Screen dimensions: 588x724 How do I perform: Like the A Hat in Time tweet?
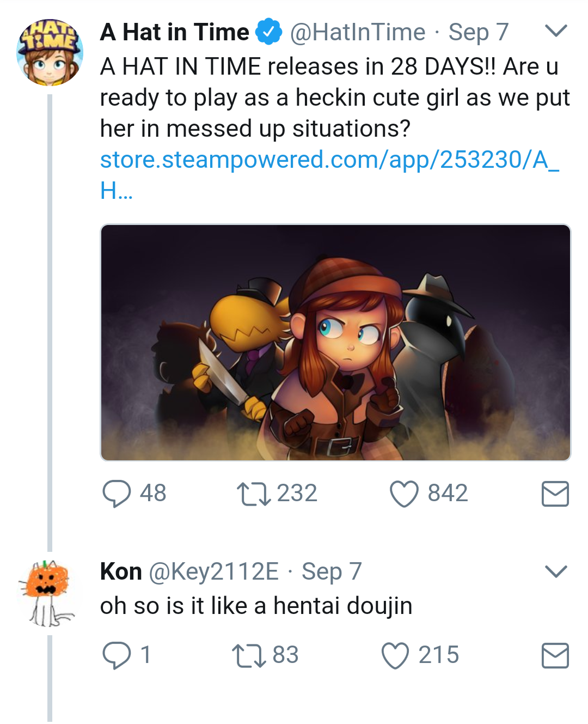404,494
